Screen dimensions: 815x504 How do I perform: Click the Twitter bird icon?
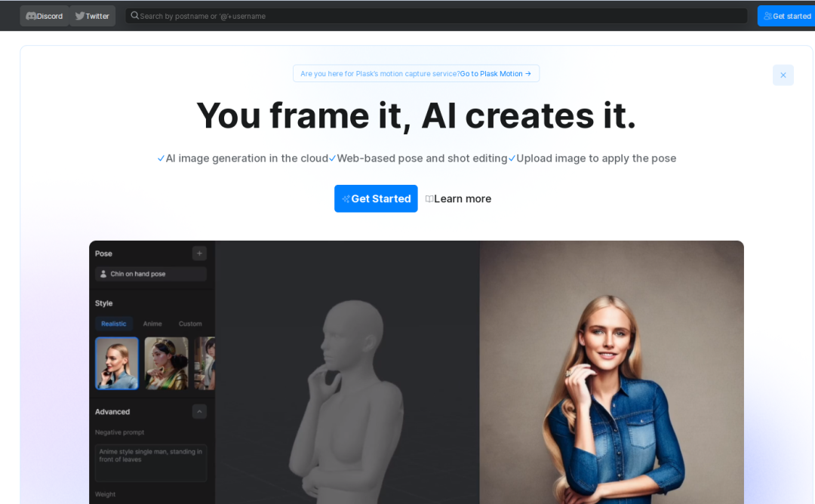pos(79,16)
